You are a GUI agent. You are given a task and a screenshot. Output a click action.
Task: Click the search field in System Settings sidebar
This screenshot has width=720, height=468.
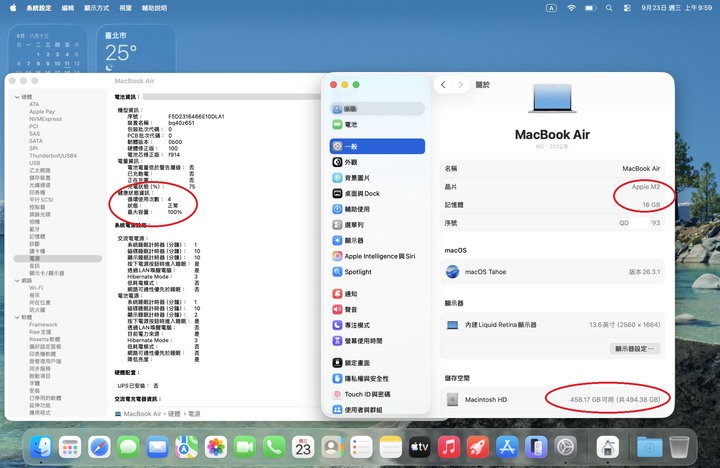click(x=377, y=109)
